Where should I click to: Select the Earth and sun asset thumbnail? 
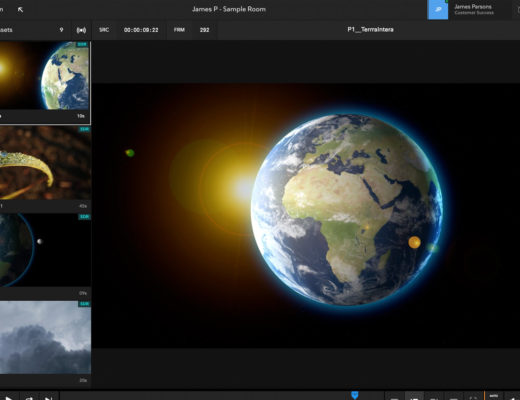(45, 76)
